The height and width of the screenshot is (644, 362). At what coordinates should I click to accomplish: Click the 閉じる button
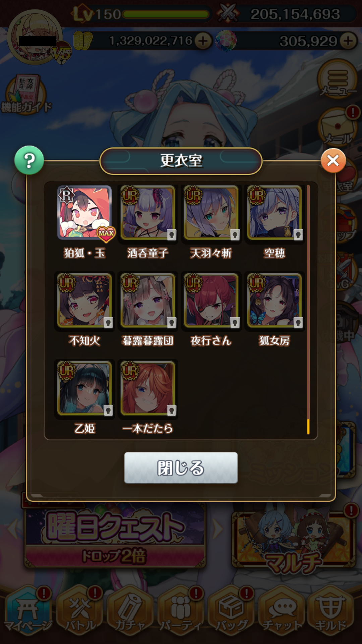tap(181, 468)
